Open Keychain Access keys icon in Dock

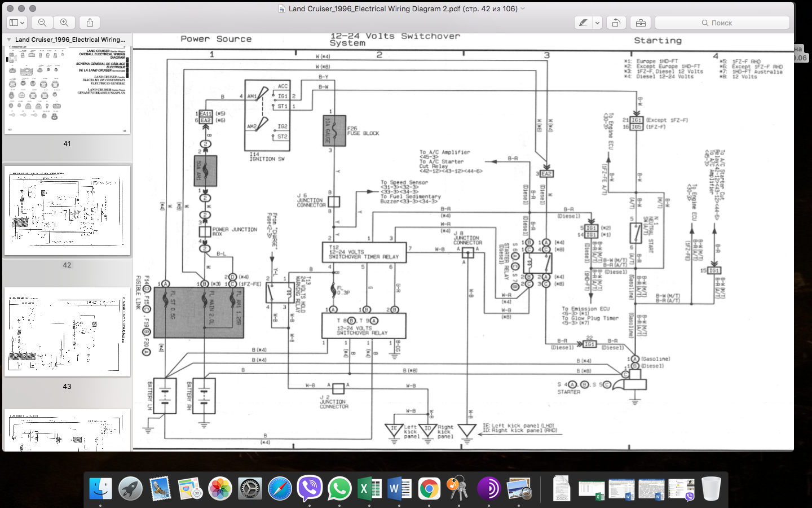pos(458,489)
